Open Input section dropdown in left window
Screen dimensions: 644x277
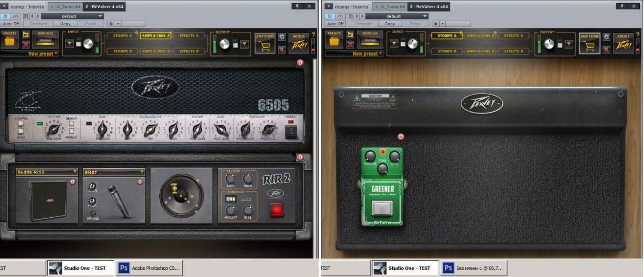coord(70,43)
